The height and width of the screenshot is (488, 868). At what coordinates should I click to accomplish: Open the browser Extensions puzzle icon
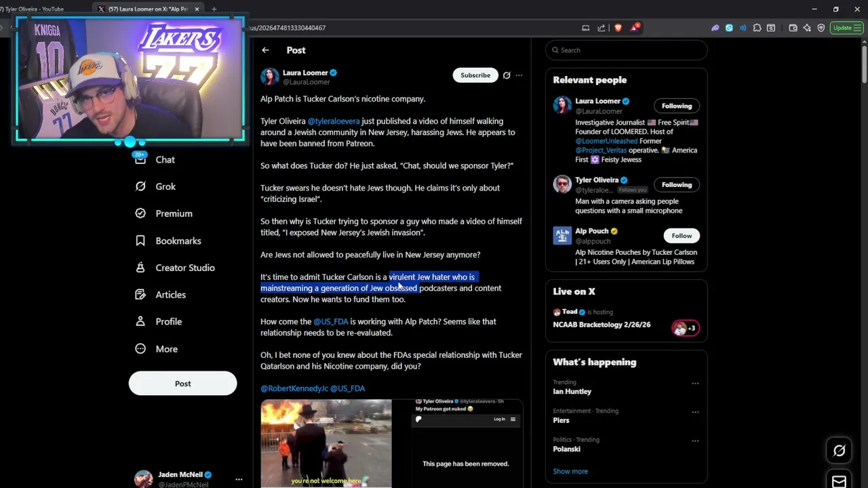click(757, 28)
